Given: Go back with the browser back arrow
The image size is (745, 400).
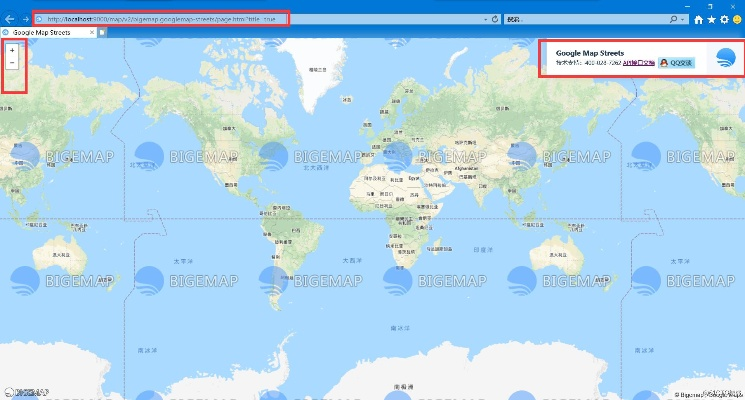Looking at the screenshot, I should pos(10,19).
